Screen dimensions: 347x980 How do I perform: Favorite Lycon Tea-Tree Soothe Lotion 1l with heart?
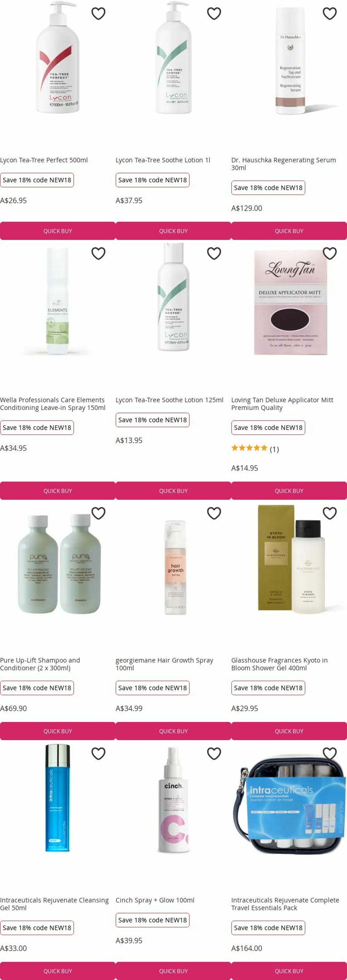pyautogui.click(x=214, y=14)
